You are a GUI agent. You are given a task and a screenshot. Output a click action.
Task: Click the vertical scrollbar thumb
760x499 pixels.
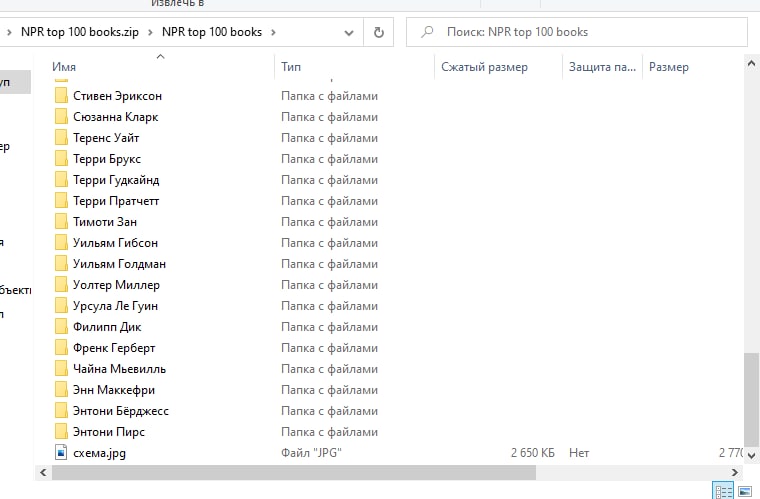[751, 399]
